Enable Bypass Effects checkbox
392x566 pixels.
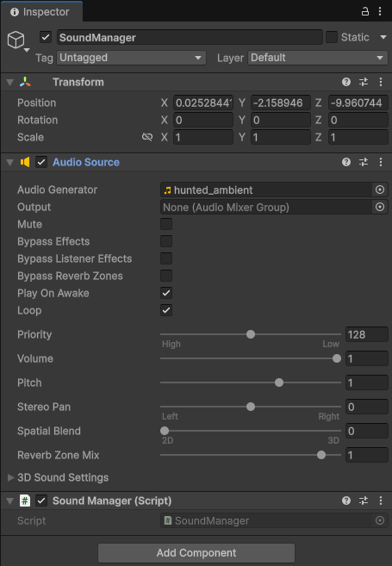tap(166, 241)
